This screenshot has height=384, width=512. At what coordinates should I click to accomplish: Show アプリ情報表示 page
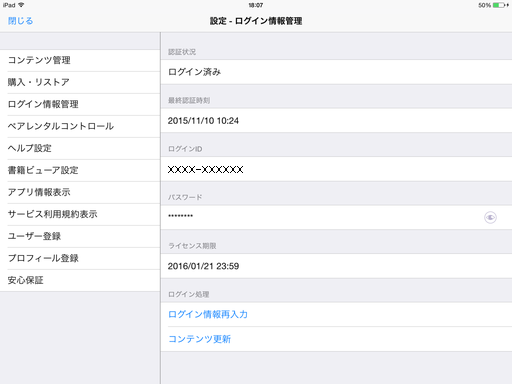80,192
